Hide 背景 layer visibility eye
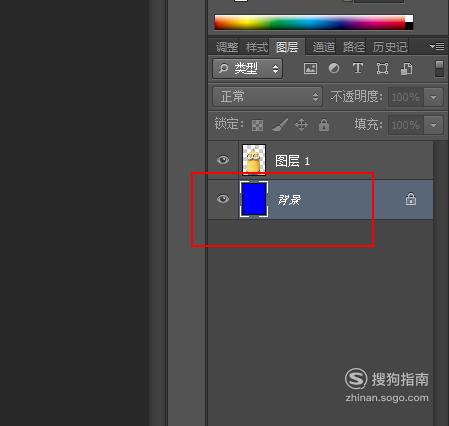 (223, 199)
